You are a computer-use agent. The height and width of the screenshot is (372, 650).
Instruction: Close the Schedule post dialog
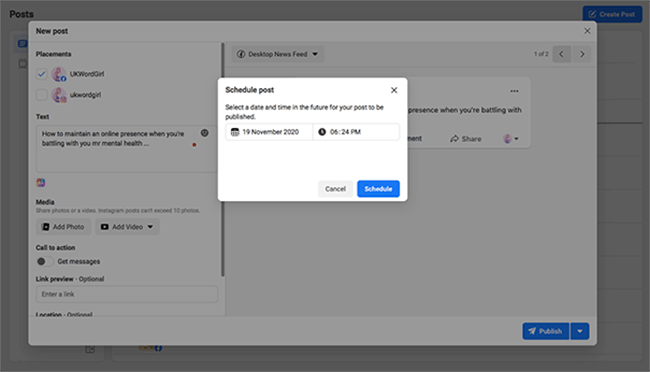(394, 90)
